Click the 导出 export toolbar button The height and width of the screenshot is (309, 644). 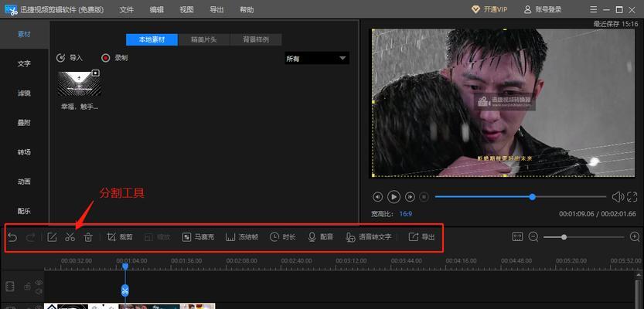(422, 237)
